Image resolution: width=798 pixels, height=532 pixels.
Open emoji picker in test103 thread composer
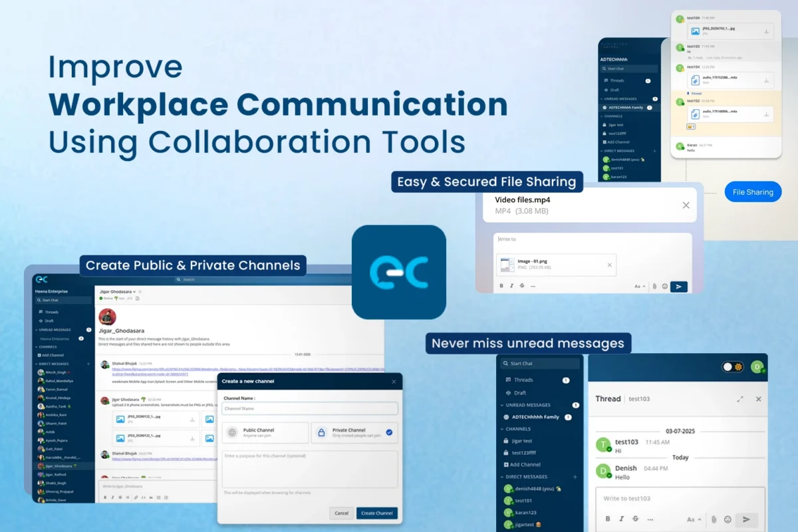(x=728, y=519)
